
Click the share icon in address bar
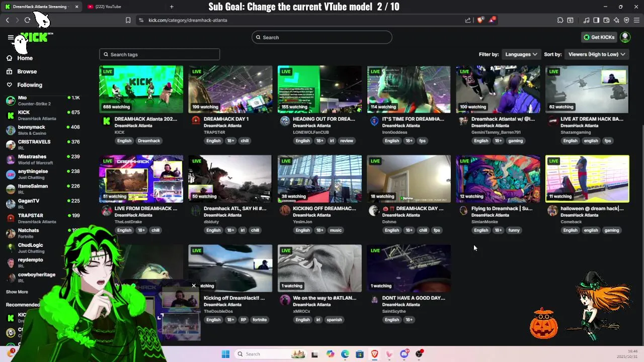(468, 20)
